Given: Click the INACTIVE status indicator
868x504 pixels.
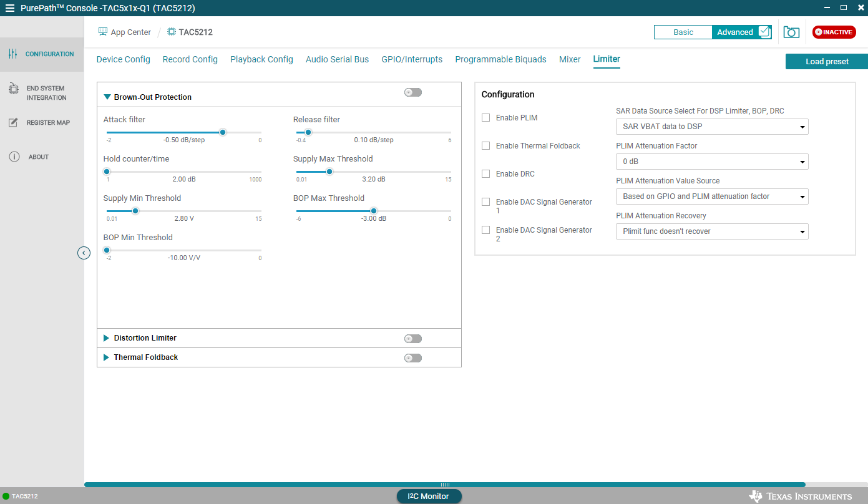Looking at the screenshot, I should click(x=834, y=32).
